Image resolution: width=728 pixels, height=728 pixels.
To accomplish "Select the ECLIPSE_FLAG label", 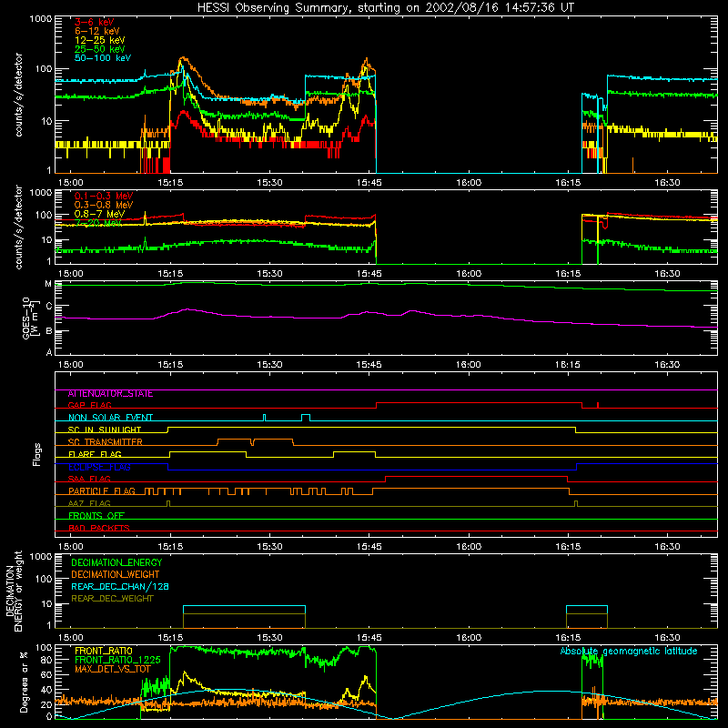I will pyautogui.click(x=99, y=467).
